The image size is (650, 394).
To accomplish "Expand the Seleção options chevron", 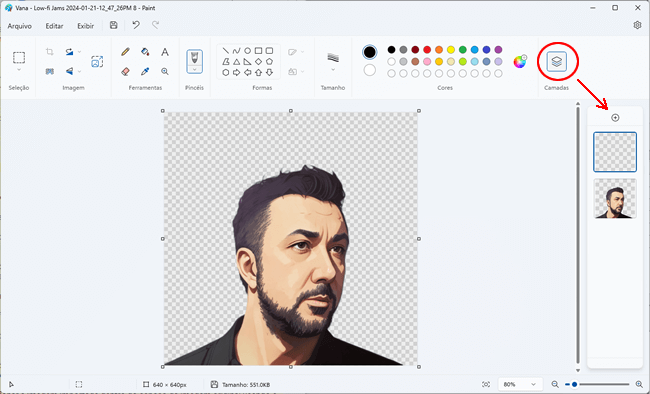I will coord(19,70).
